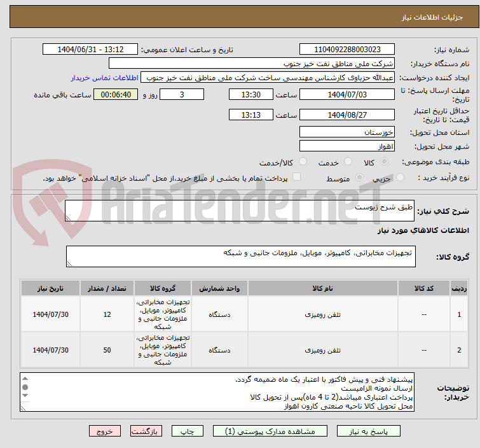Click the خروج exit button
Image resolution: width=480 pixels, height=448 pixels.
[x=105, y=431]
